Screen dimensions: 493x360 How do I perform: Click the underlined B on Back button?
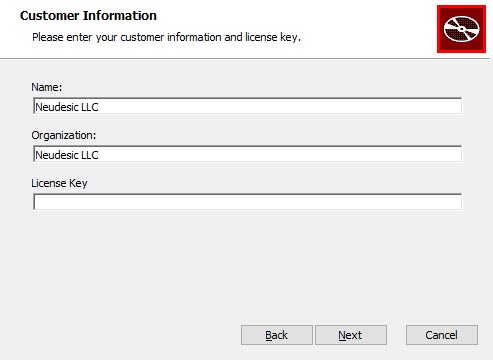coord(269,335)
